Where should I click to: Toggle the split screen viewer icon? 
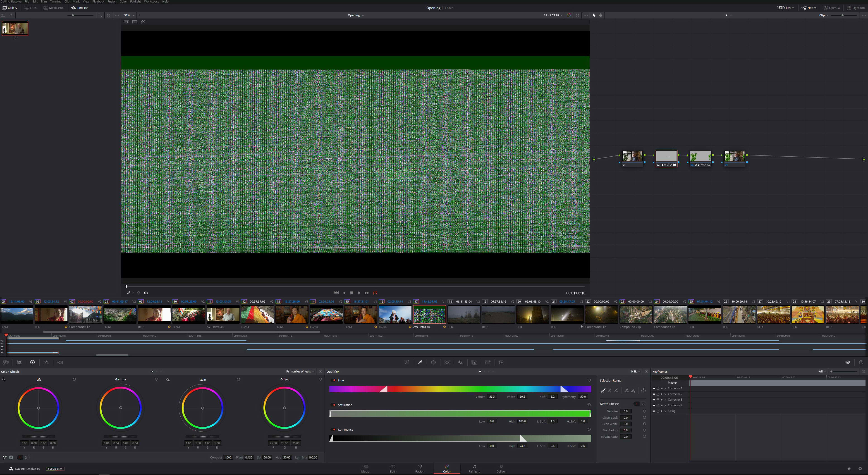[x=135, y=22]
